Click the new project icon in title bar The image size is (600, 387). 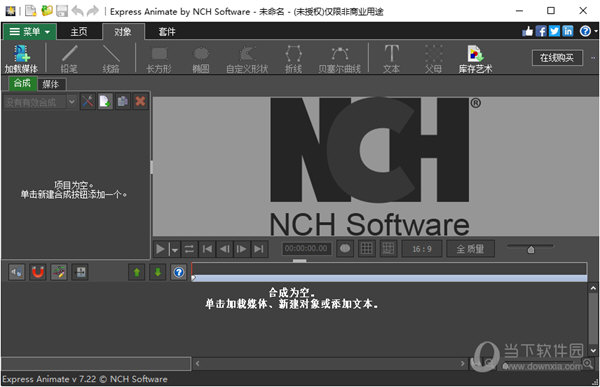click(x=31, y=11)
